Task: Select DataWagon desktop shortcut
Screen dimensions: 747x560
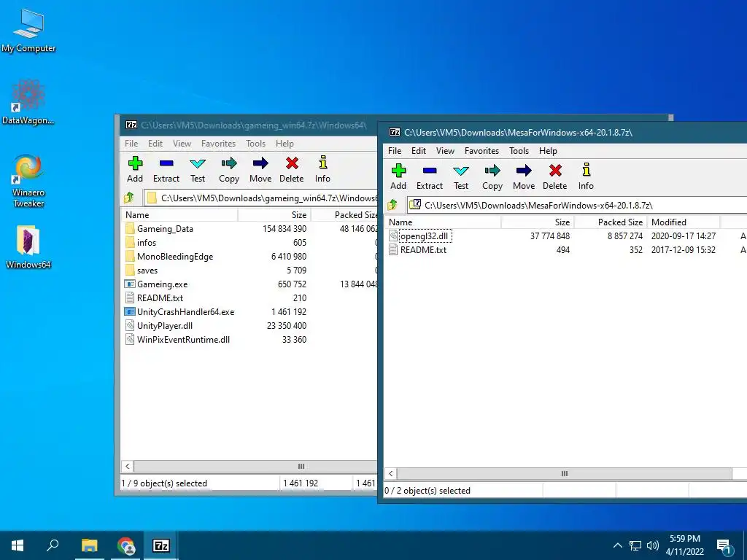Action: point(28,101)
